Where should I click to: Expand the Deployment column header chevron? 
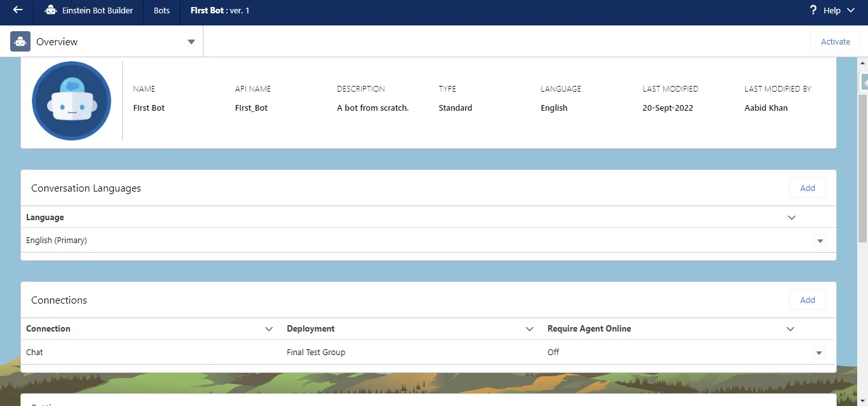529,329
